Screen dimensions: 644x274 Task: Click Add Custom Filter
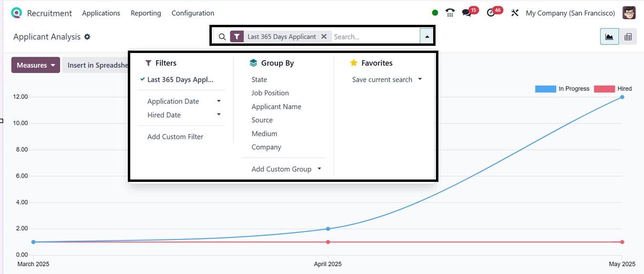pyautogui.click(x=175, y=137)
